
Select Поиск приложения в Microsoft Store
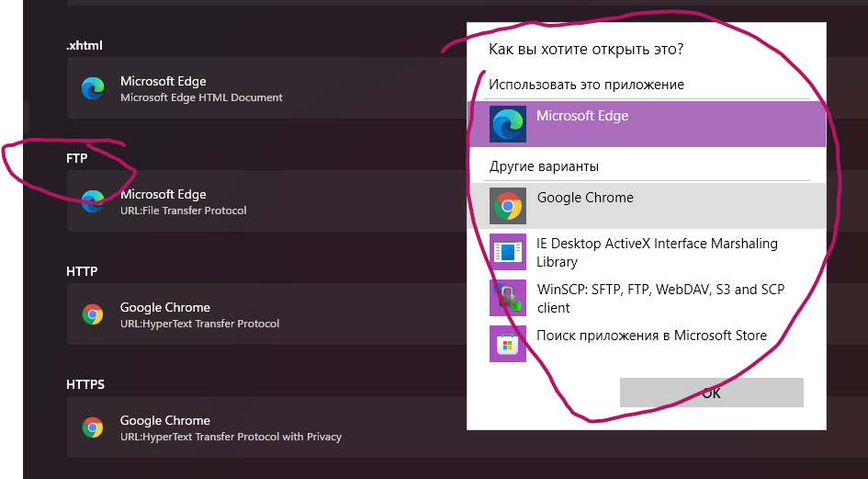[647, 344]
